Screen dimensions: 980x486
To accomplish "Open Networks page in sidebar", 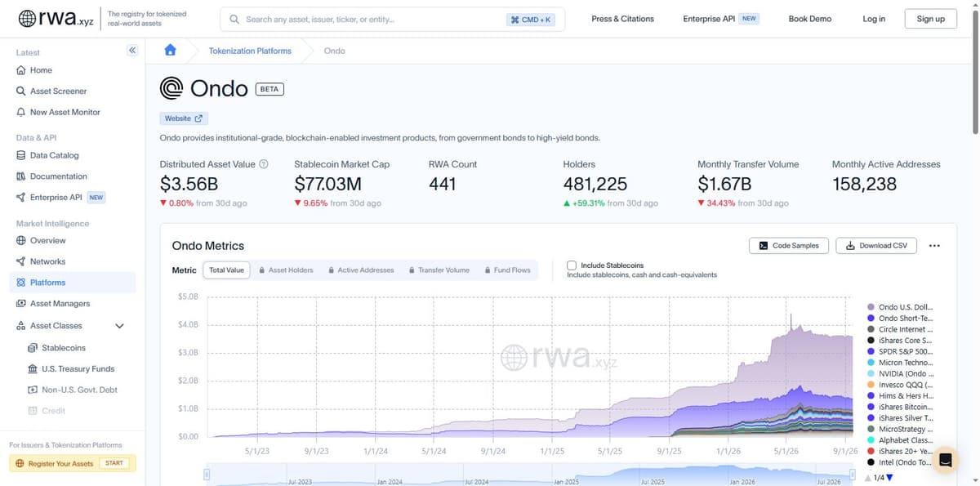I will tap(41, 261).
